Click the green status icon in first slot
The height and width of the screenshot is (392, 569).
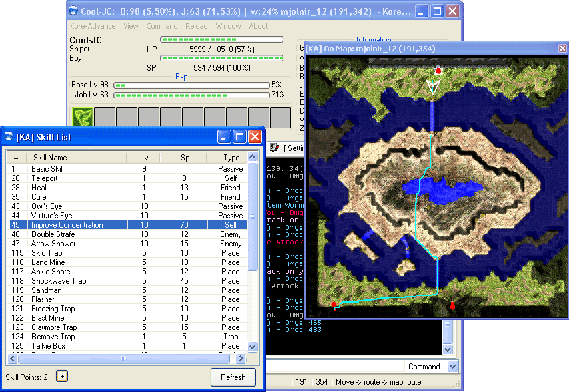pyautogui.click(x=83, y=116)
